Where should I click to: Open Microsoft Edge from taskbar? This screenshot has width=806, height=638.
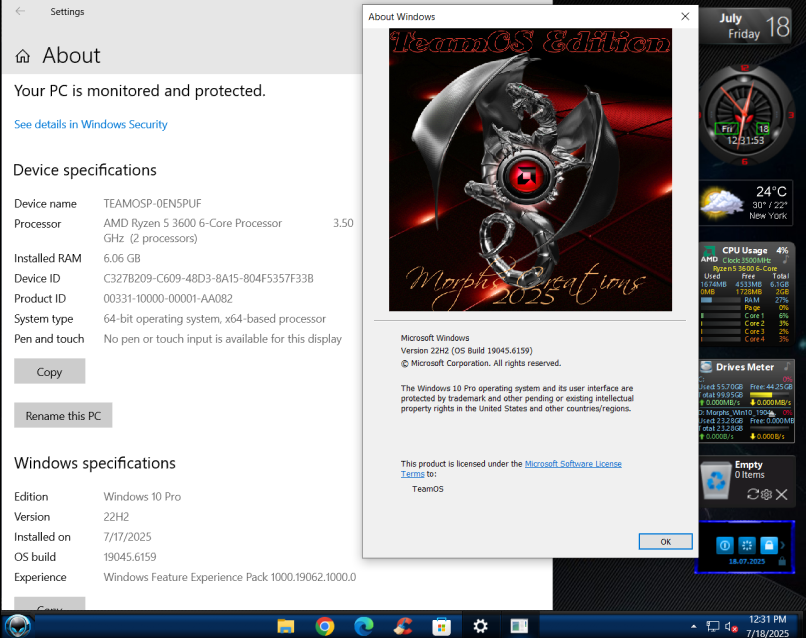point(364,626)
